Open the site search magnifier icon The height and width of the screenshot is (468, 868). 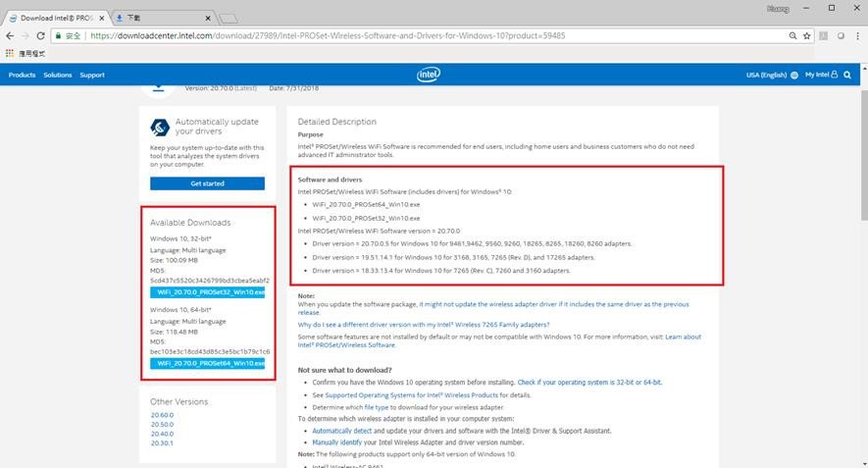[x=847, y=75]
